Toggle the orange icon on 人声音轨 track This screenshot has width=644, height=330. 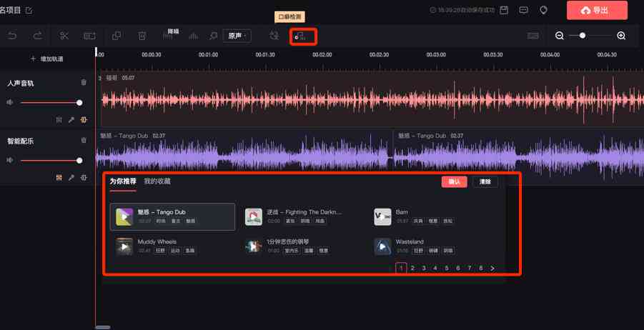(x=84, y=120)
